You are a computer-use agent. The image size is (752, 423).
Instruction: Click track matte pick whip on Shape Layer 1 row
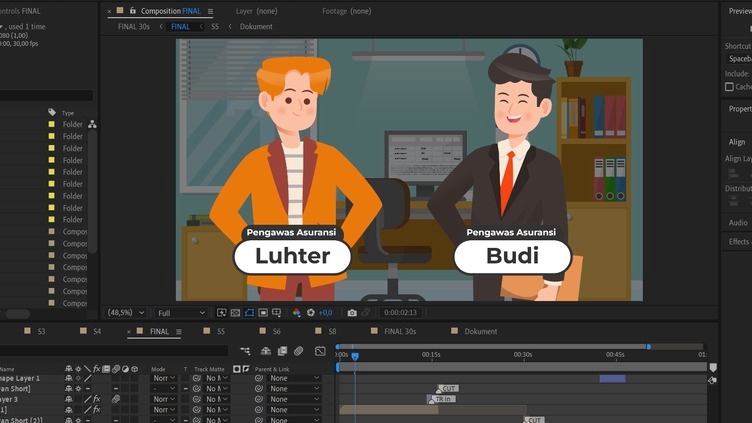197,378
